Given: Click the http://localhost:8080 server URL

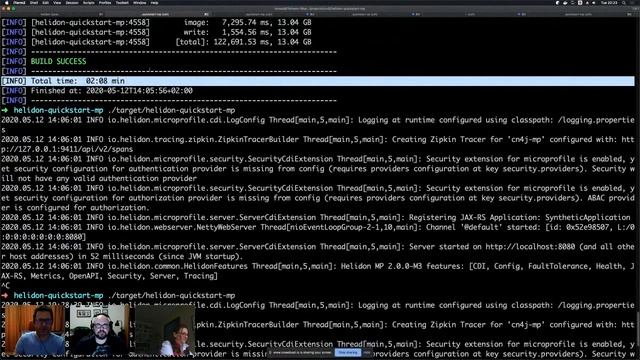Looking at the screenshot, I should pos(530,247).
